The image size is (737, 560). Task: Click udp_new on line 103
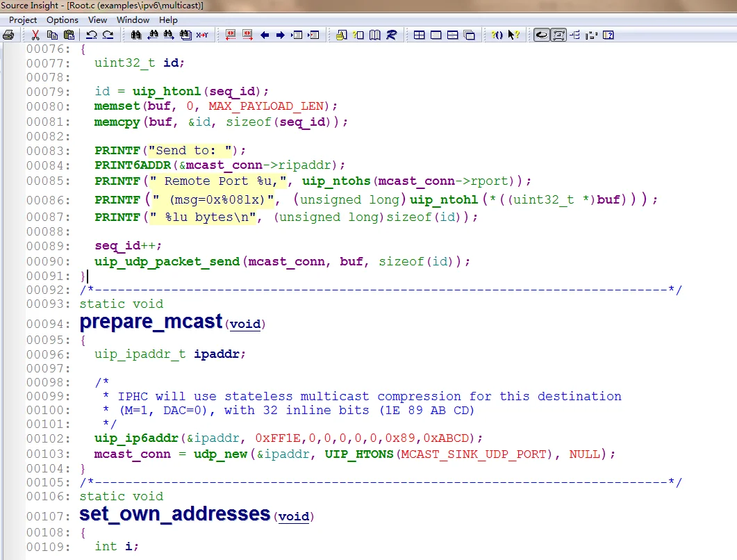[220, 454]
